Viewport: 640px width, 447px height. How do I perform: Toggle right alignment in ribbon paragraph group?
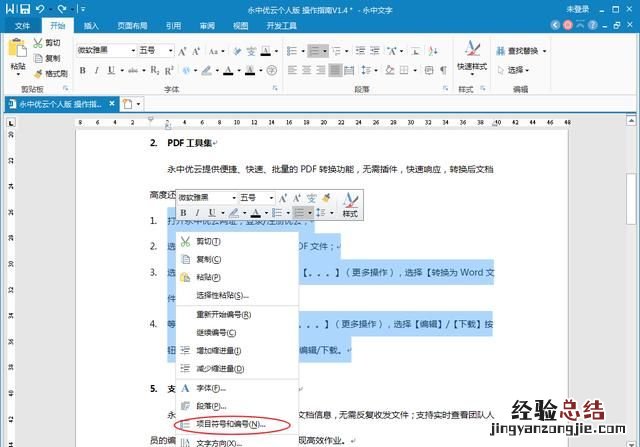click(x=321, y=71)
